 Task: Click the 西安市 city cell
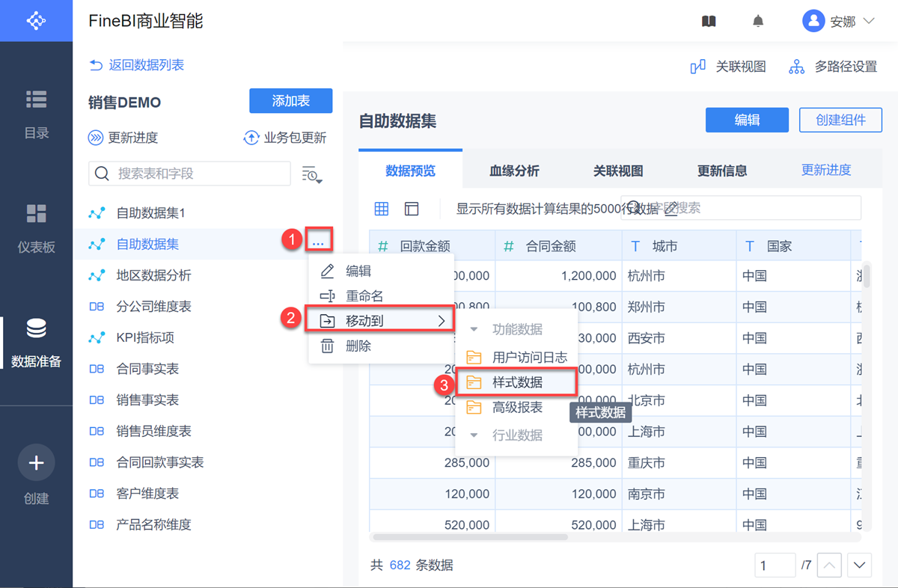click(679, 338)
